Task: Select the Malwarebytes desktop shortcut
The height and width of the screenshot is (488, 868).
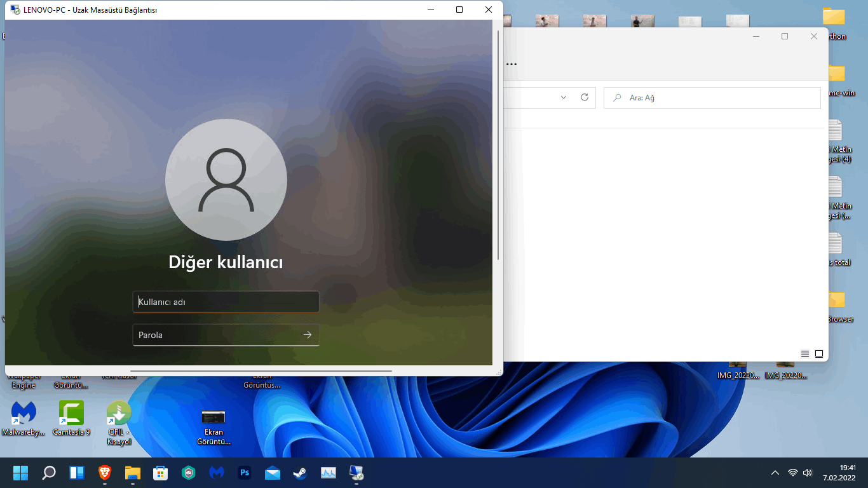Action: pos(24,419)
